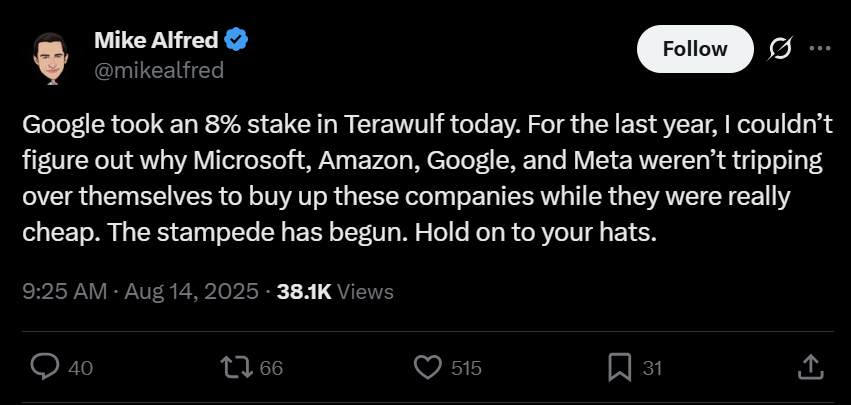View the 38.1K Views analytics
The width and height of the screenshot is (851, 405).
[x=335, y=292]
